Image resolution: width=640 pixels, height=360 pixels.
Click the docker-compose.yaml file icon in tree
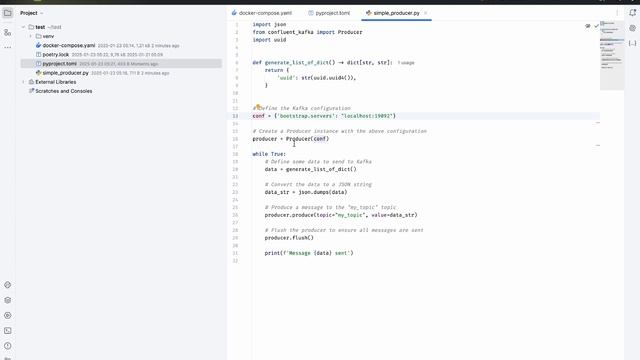click(x=38, y=45)
